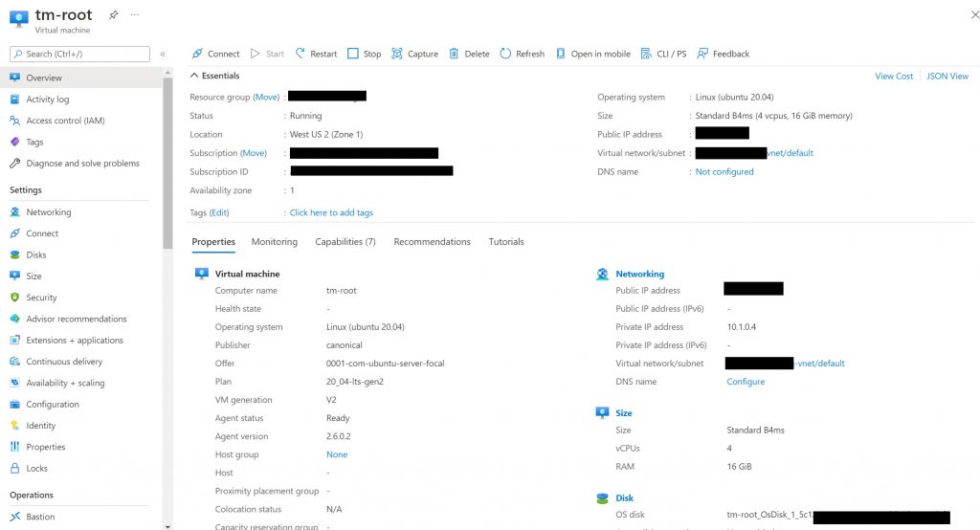Click Open in mobile icon

click(x=561, y=54)
